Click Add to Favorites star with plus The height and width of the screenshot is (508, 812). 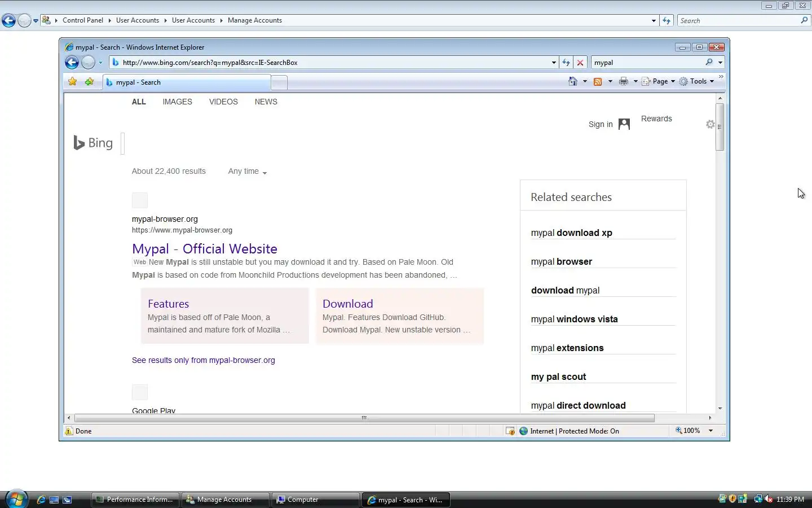pyautogui.click(x=89, y=82)
